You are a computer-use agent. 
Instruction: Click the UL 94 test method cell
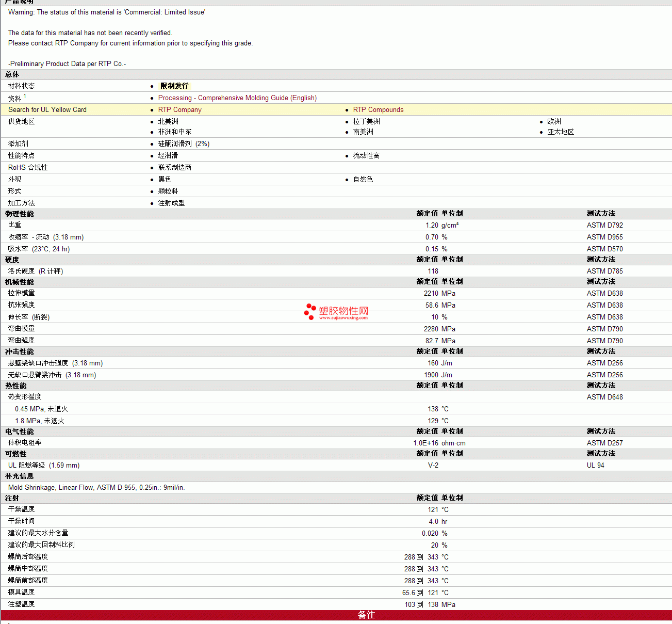(595, 466)
